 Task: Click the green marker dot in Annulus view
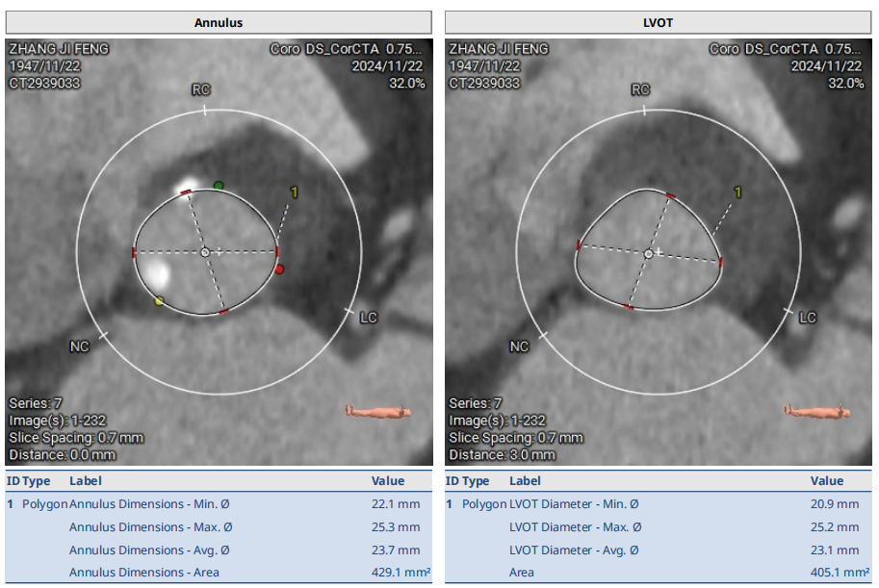[219, 185]
